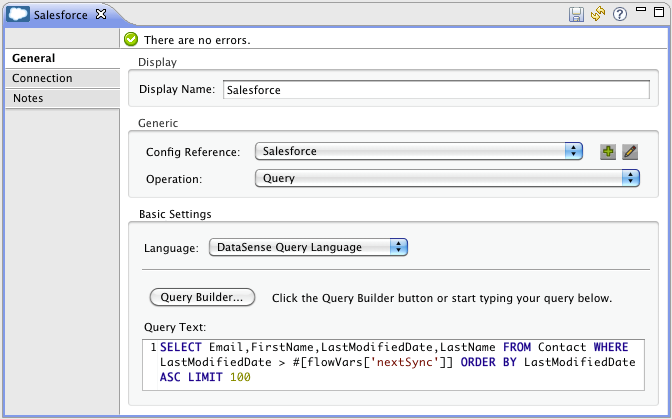Select the Salesforce tab title
This screenshot has height=419, width=672.
tap(61, 15)
